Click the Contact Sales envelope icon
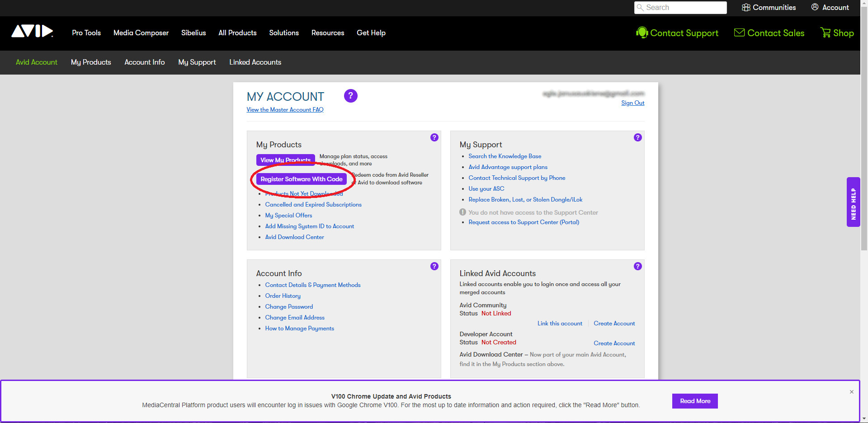Image resolution: width=868 pixels, height=423 pixels. tap(740, 33)
